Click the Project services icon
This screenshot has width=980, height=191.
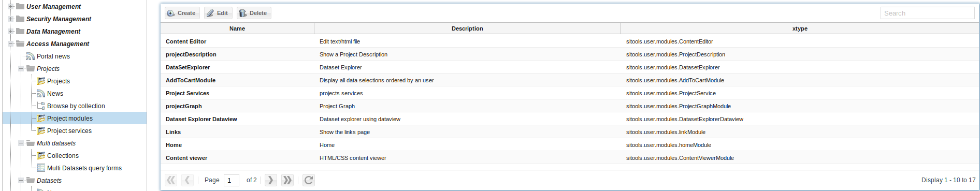pyautogui.click(x=41, y=130)
